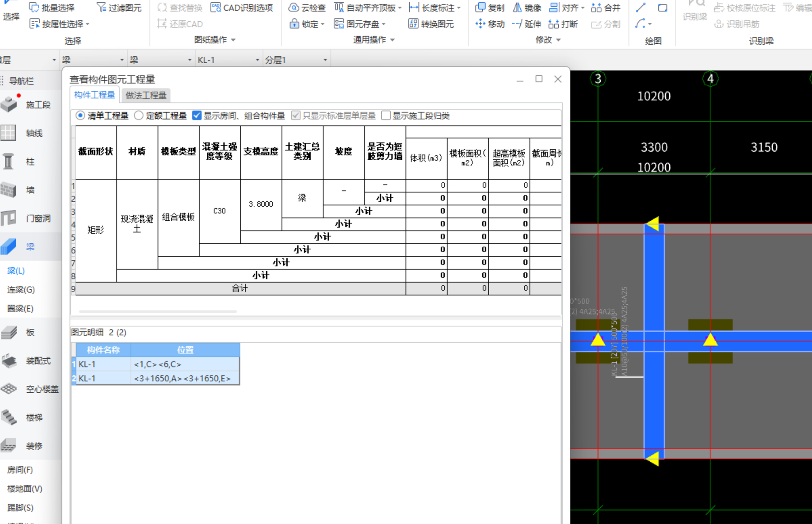The height and width of the screenshot is (524, 812).
Task: Click 位置 column header
Action: click(185, 350)
